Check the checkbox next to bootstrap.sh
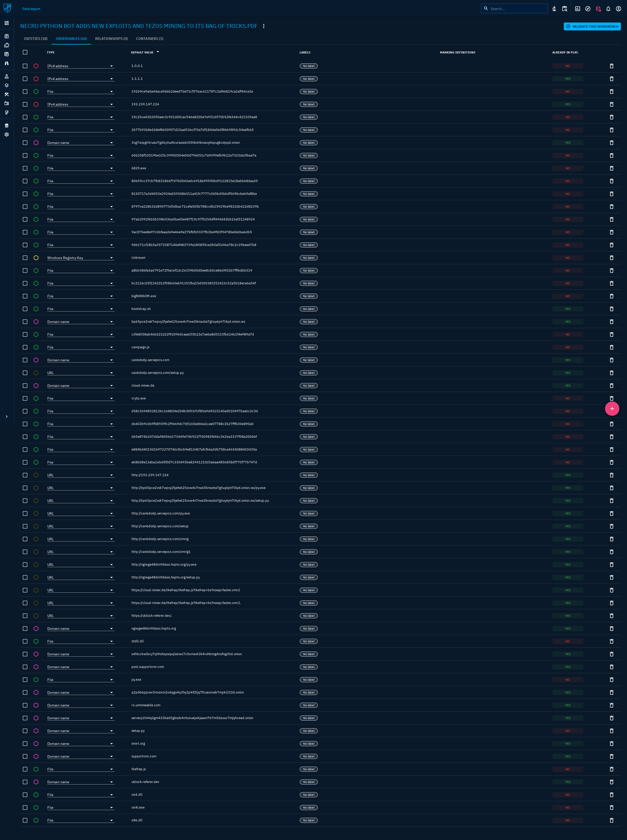This screenshot has width=627, height=840. 25,308
